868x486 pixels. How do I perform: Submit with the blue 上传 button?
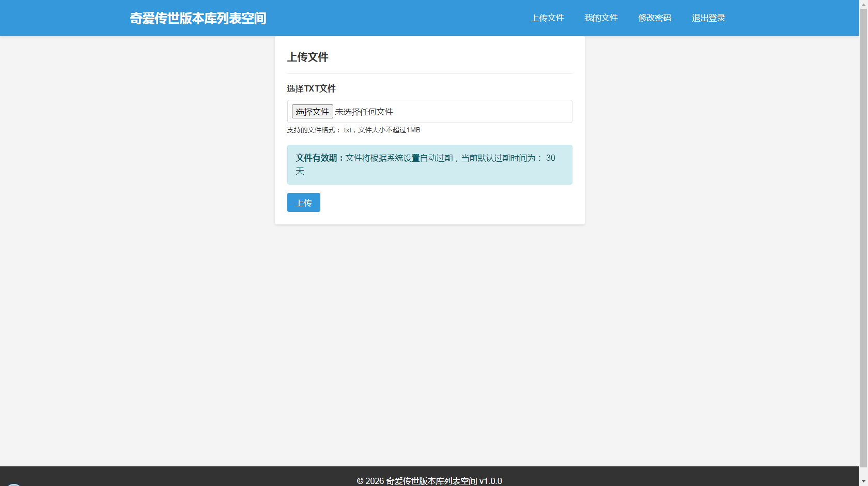click(303, 203)
